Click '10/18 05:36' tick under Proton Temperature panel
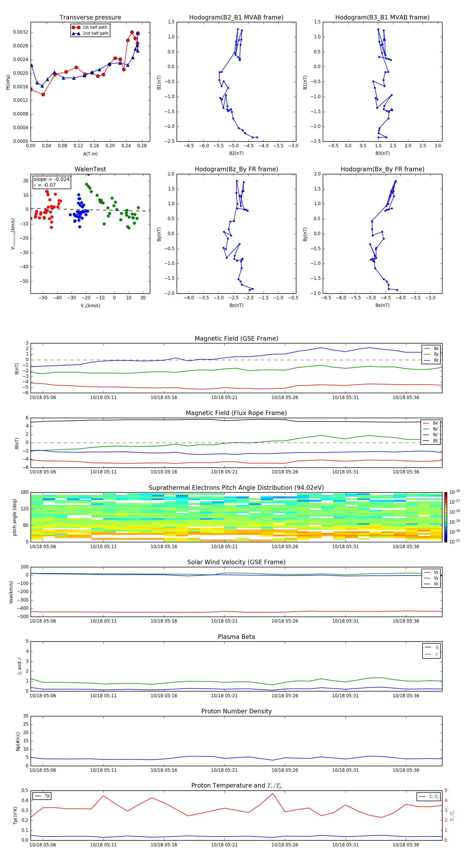Screen dimensions: 473x868 pos(406,845)
